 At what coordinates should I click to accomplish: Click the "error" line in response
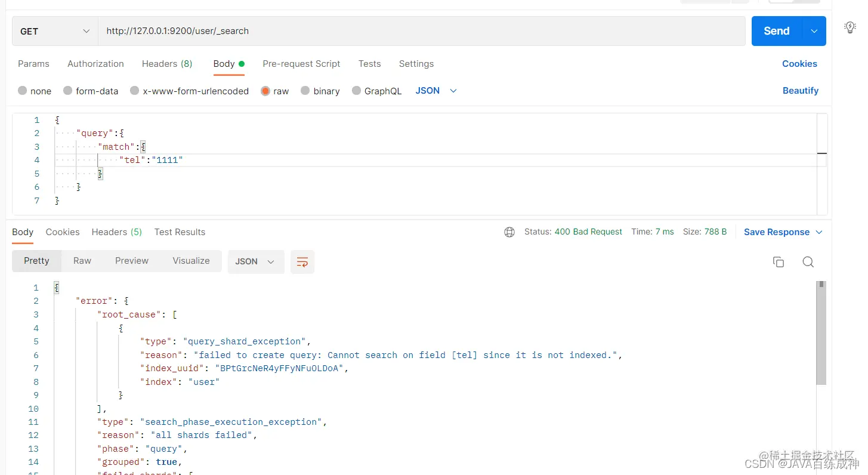tap(102, 301)
